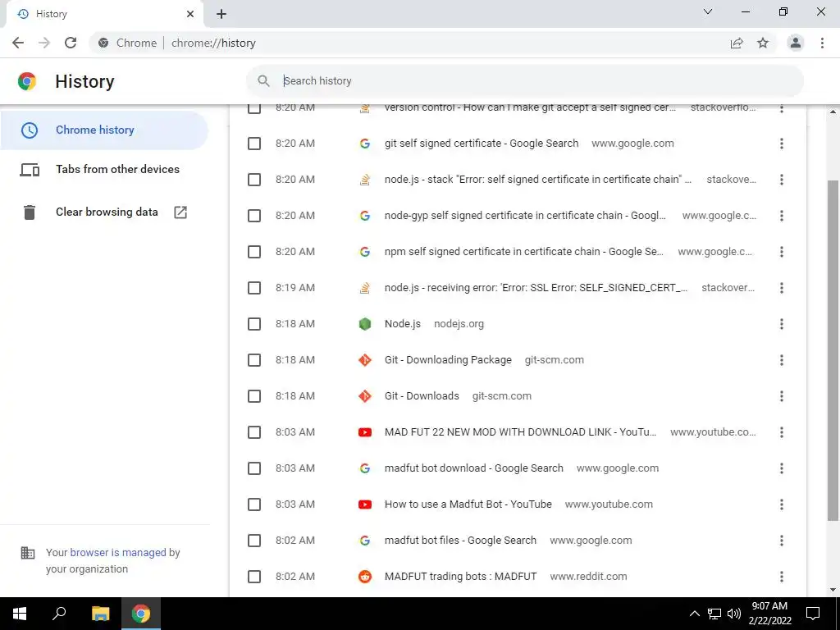
Task: Click Git favicon on Git - Downloads row
Action: pos(365,396)
